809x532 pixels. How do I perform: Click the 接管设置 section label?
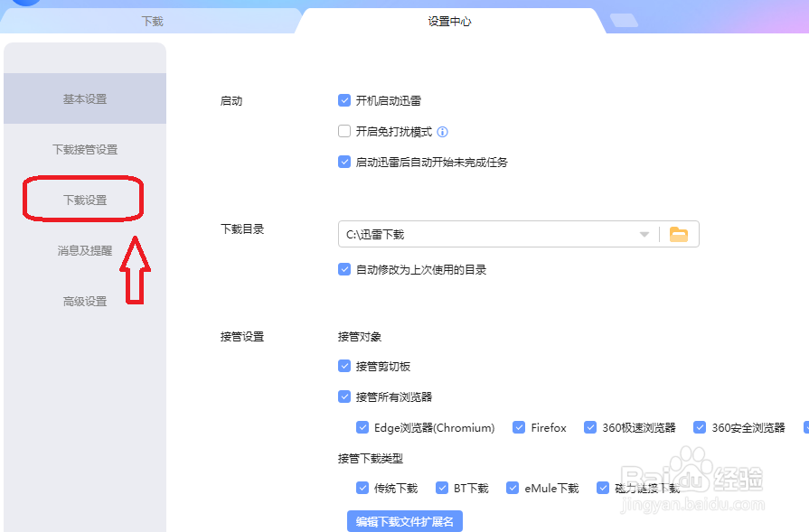[242, 337]
